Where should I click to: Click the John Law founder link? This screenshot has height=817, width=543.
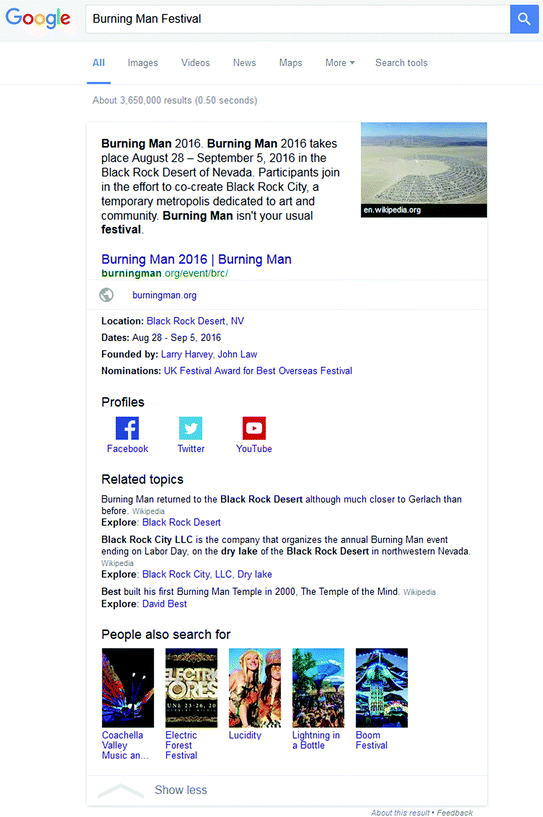237,354
